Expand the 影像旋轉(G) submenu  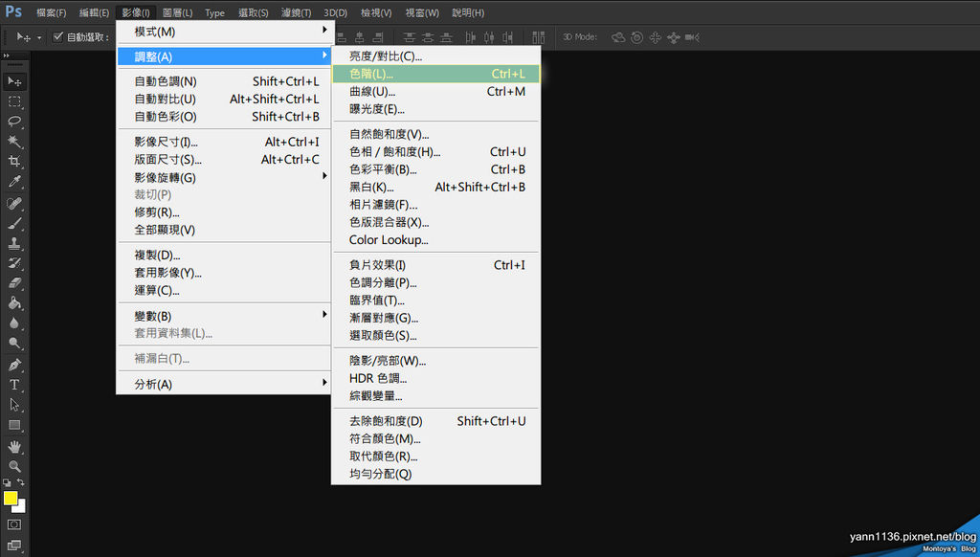pos(224,178)
